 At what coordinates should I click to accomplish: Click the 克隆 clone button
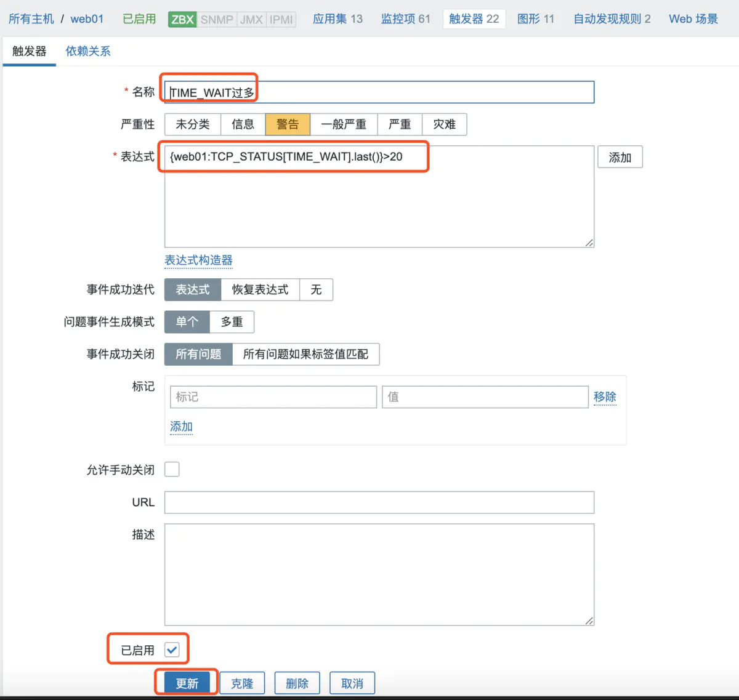tap(242, 683)
